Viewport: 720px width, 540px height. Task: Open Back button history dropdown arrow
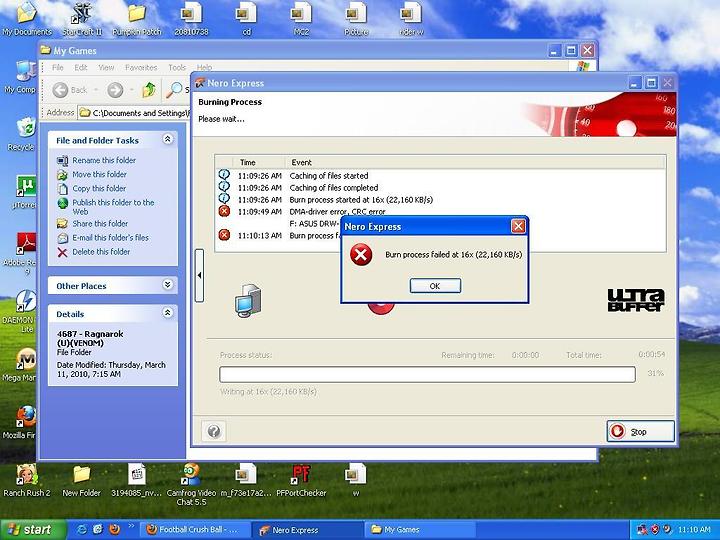pyautogui.click(x=96, y=90)
